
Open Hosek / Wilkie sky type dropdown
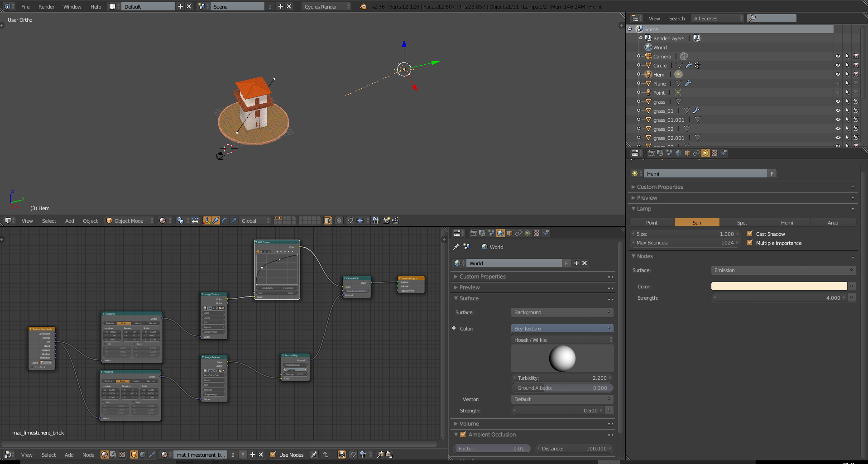pyautogui.click(x=562, y=340)
